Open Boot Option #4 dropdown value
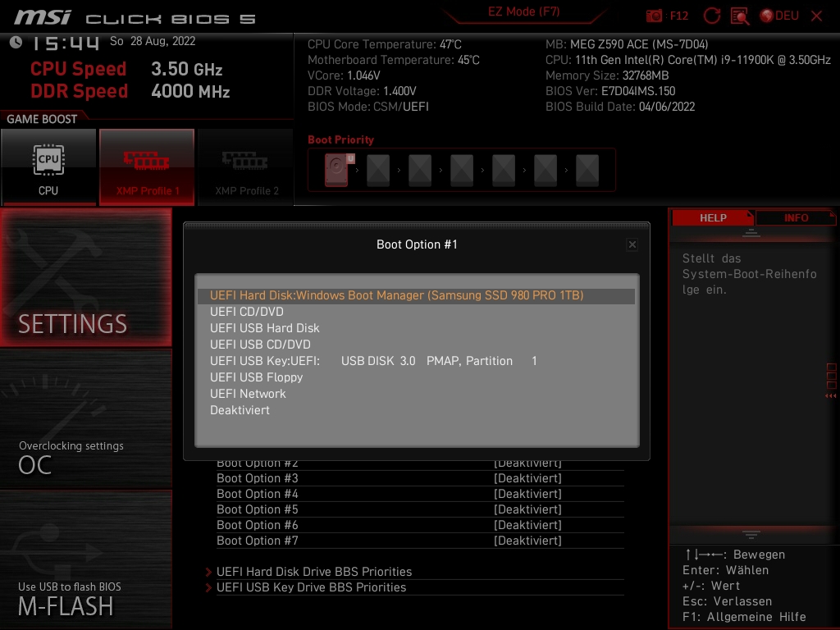This screenshot has height=630, width=840. click(527, 494)
